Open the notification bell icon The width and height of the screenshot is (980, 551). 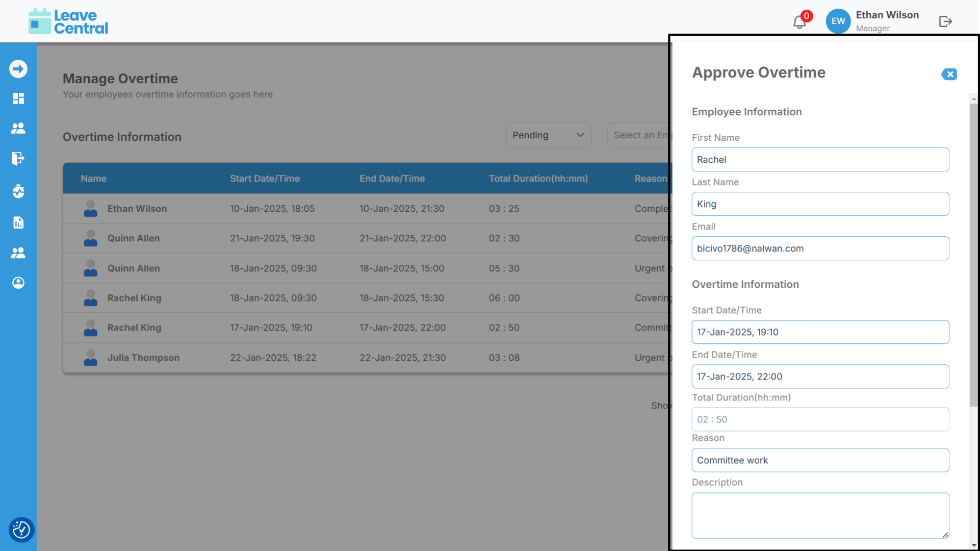(800, 22)
